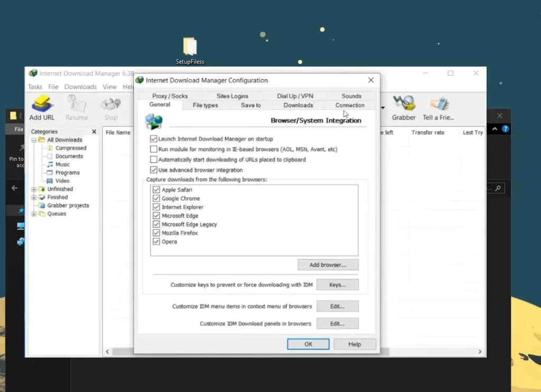Expand the Finished tree node
Screen dimensions: 541x392
(x=34, y=198)
